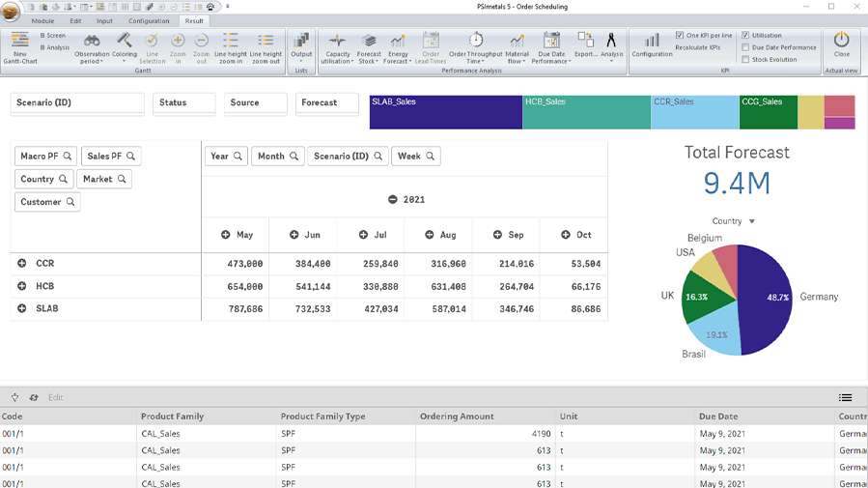868x488 pixels.
Task: Click the Recalculate KPIs button
Action: coord(697,47)
